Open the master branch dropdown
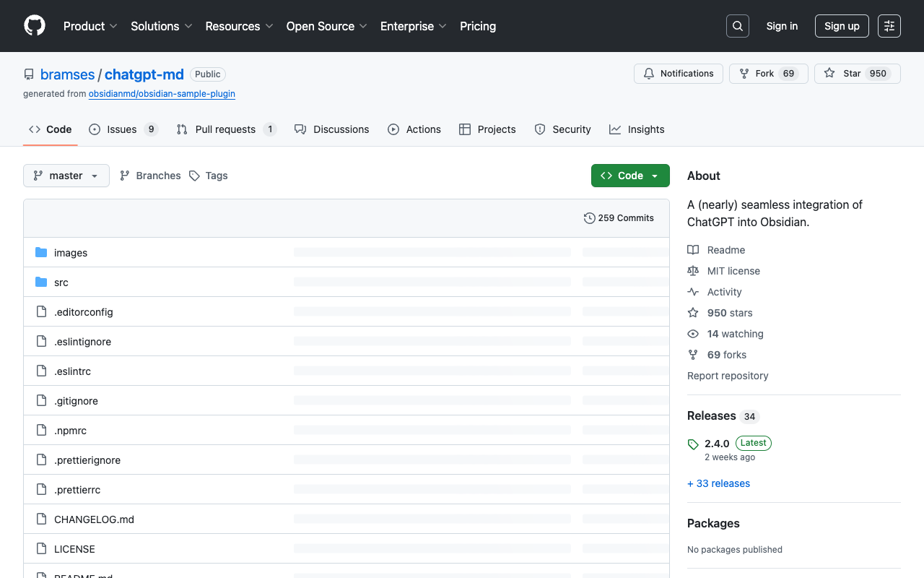This screenshot has width=924, height=578. tap(66, 176)
